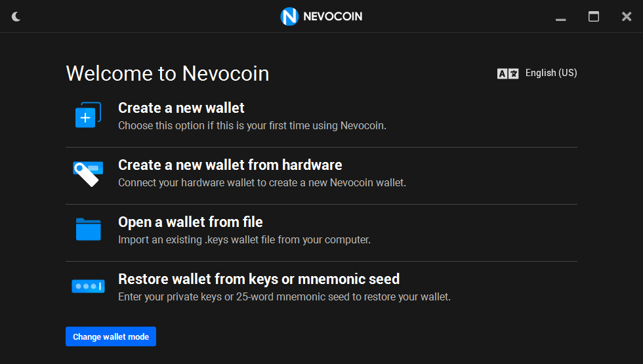The width and height of the screenshot is (643, 364).
Task: Click the Connect your hardware wallet description
Action: (262, 182)
